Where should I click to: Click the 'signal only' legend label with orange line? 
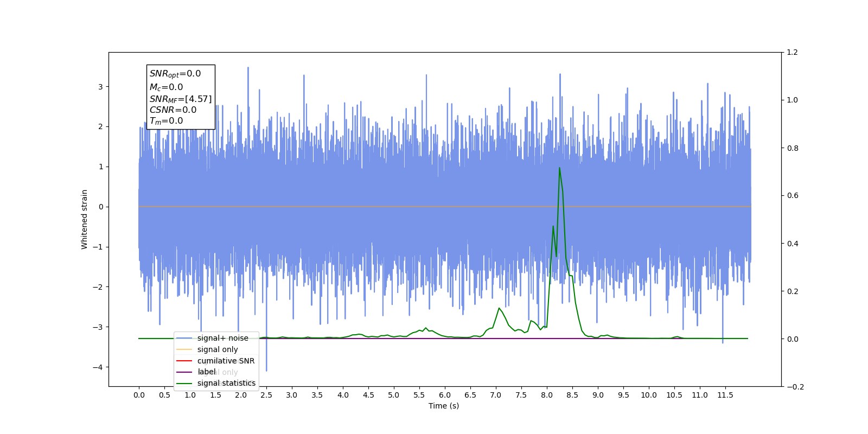pos(218,349)
